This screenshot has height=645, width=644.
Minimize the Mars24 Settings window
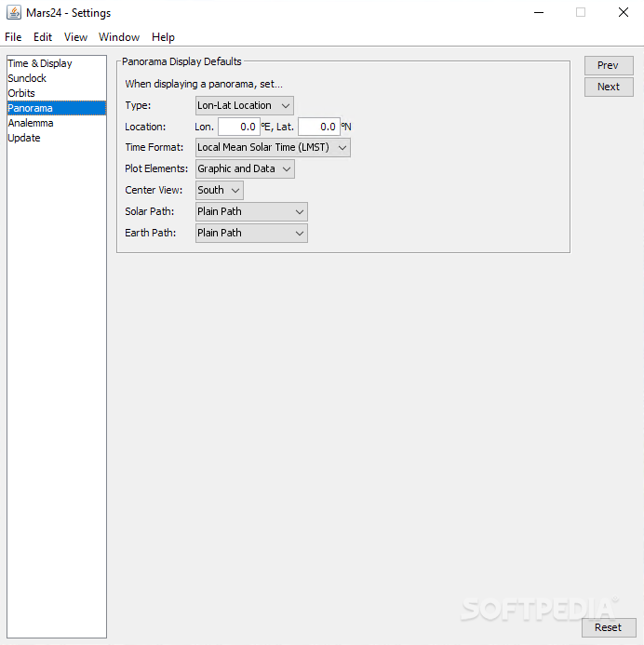[539, 12]
